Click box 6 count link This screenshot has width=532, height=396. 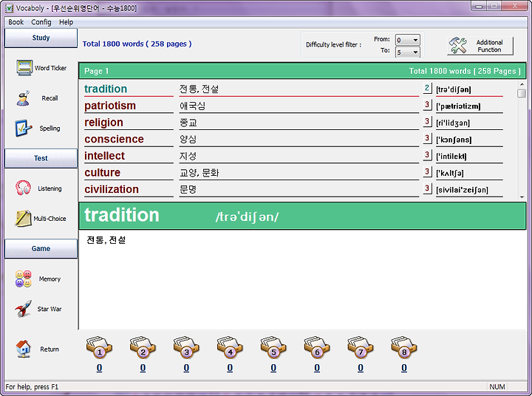click(x=317, y=368)
